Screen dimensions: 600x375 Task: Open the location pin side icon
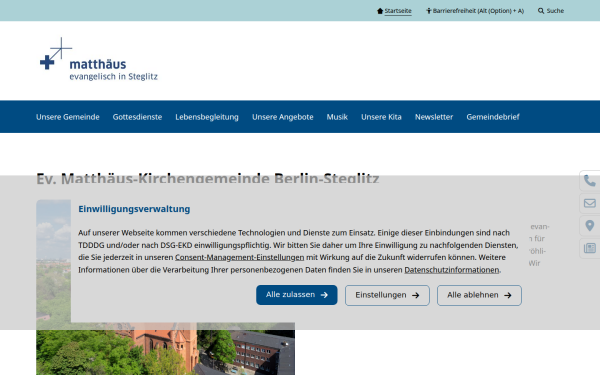[x=589, y=226]
